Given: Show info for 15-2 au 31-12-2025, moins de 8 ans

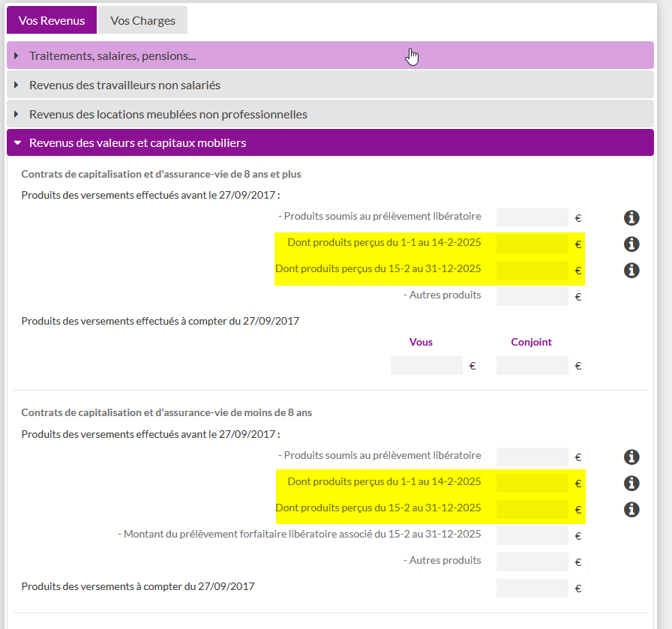Looking at the screenshot, I should point(631,510).
